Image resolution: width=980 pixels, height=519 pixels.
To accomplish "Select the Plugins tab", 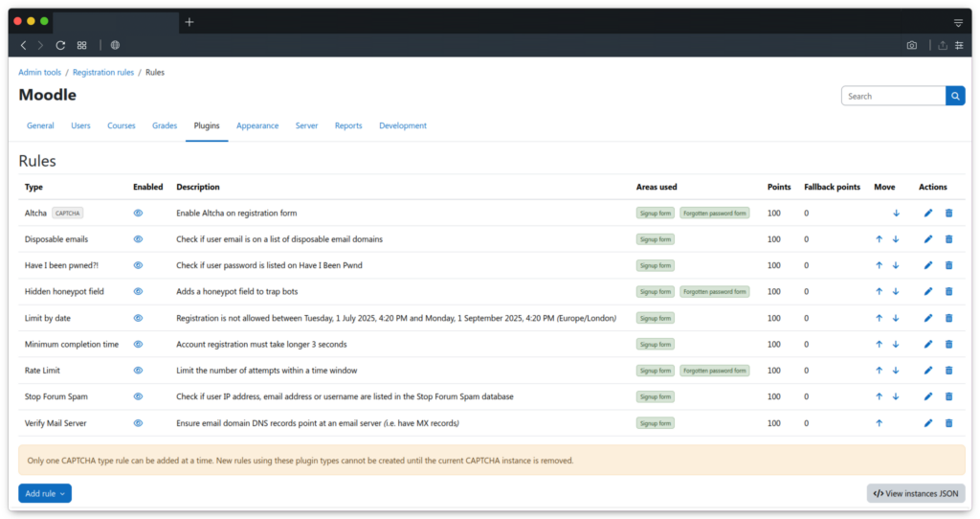I will (207, 125).
